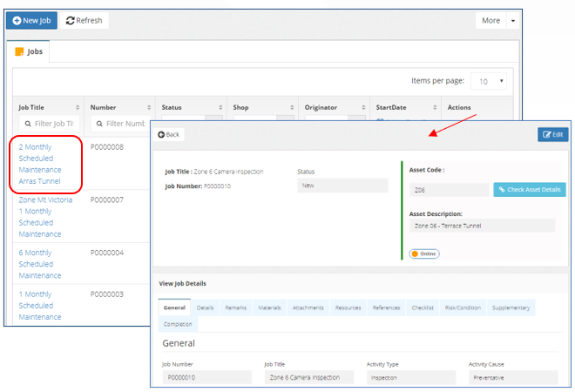
Task: Click the Edit pencil icon
Action: (x=547, y=134)
